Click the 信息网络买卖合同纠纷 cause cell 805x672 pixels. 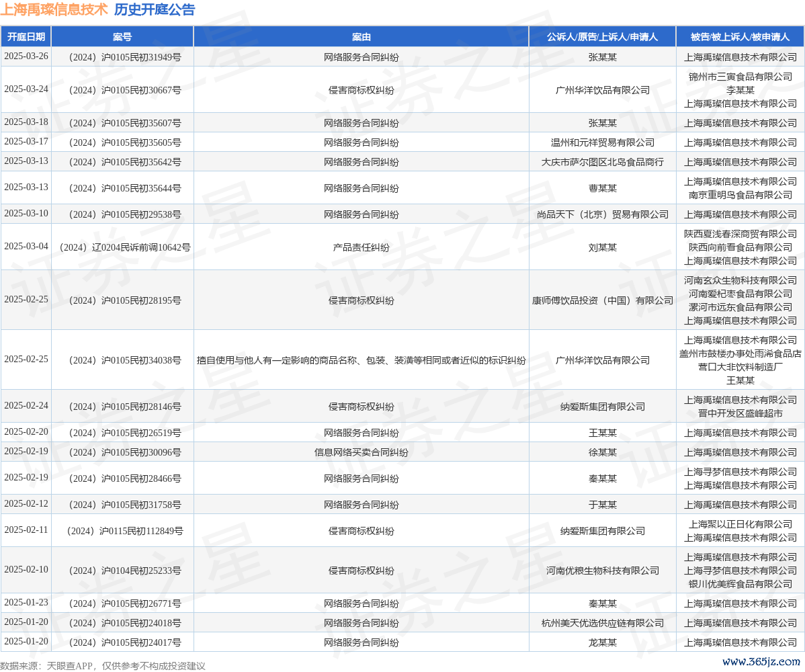[x=362, y=452]
